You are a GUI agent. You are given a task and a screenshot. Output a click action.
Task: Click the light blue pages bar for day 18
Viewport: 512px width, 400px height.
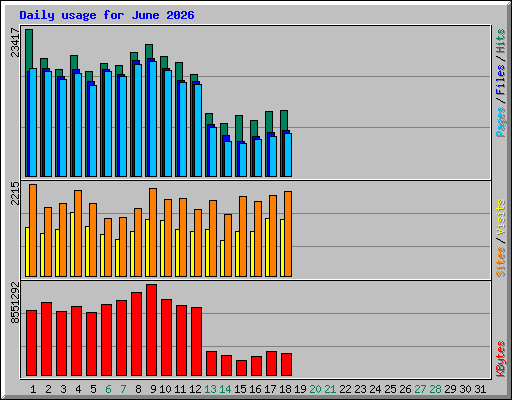[288, 155]
